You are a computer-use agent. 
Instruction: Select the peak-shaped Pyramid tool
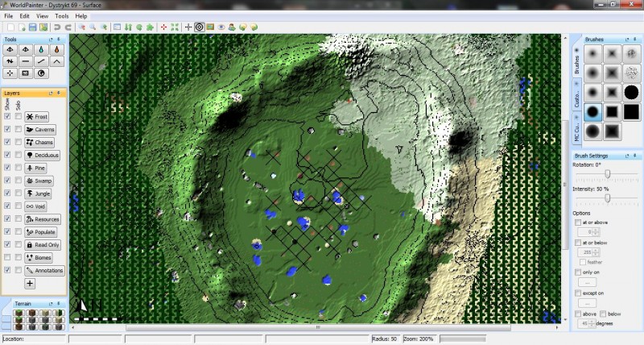(56, 62)
